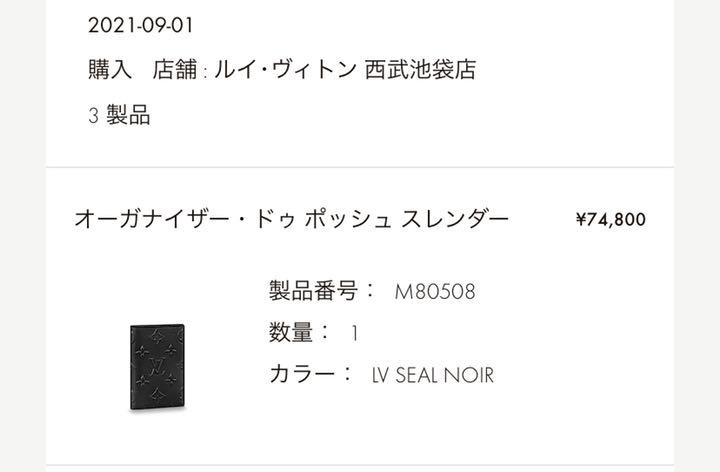Viewport: 720px width, 472px height.
Task: Click the 3 製品 item count
Action: point(119,115)
